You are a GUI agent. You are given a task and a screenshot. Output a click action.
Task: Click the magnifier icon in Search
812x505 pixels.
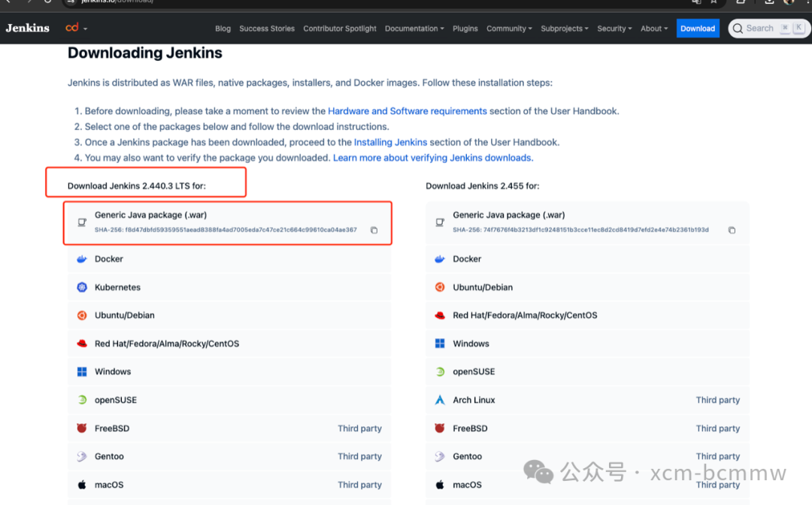pos(738,29)
